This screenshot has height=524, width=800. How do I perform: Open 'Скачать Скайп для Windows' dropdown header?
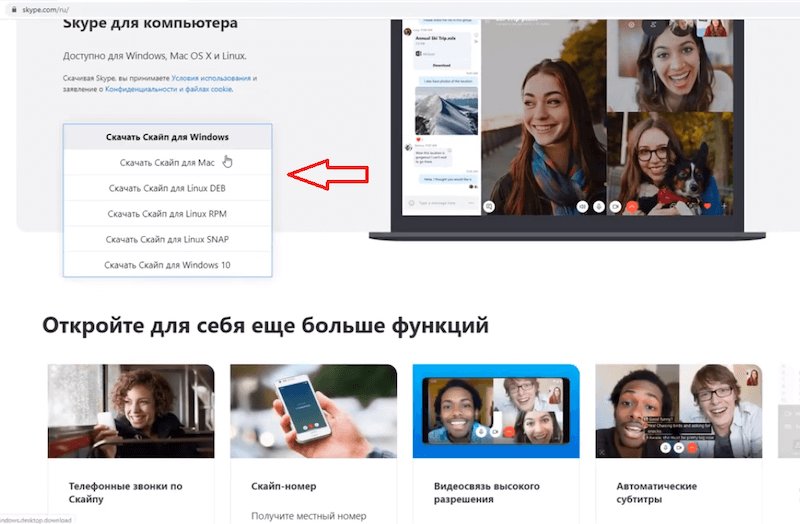pos(167,137)
